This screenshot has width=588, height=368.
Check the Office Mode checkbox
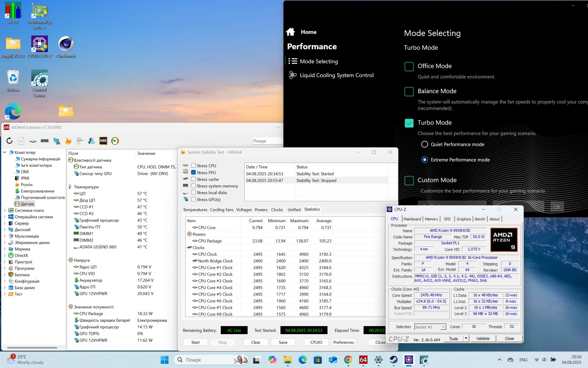point(409,66)
